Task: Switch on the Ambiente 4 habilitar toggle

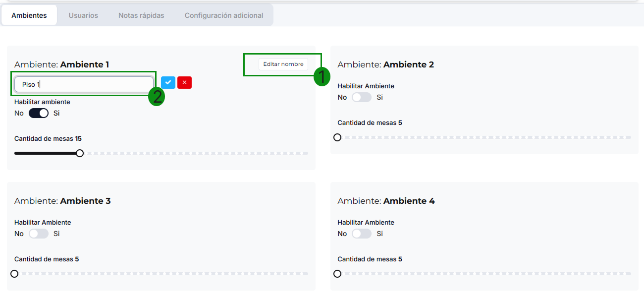Action: 362,234
